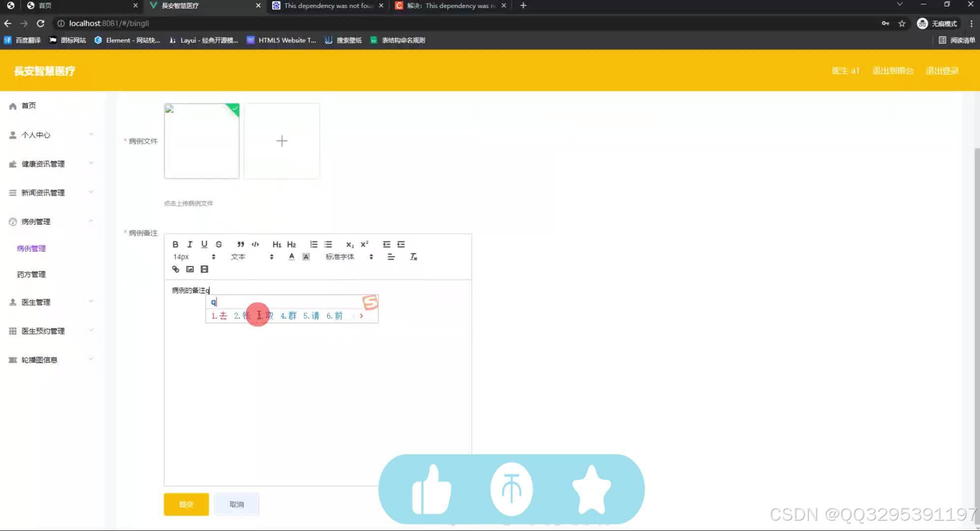Bookmark this page with star icon
The image size is (980, 531).
pyautogui.click(x=902, y=23)
